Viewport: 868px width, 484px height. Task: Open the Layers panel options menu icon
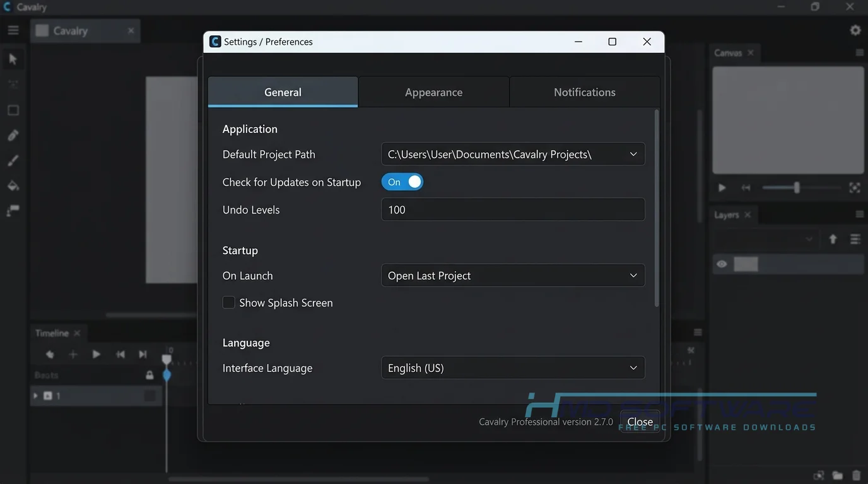(x=859, y=215)
